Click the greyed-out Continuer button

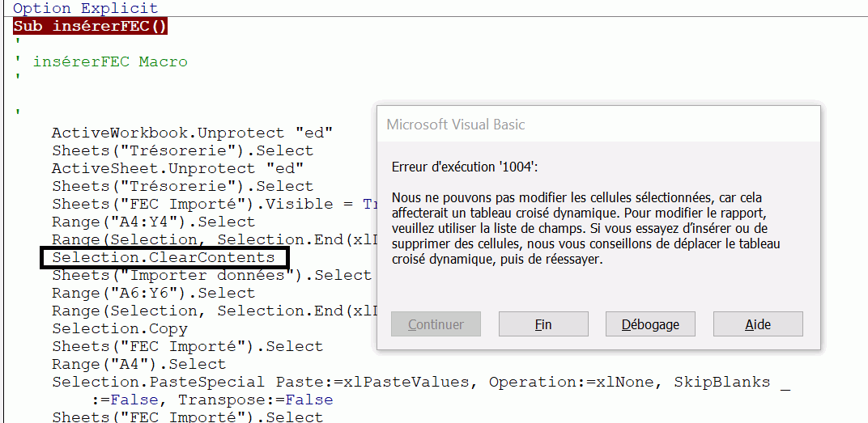(x=436, y=324)
